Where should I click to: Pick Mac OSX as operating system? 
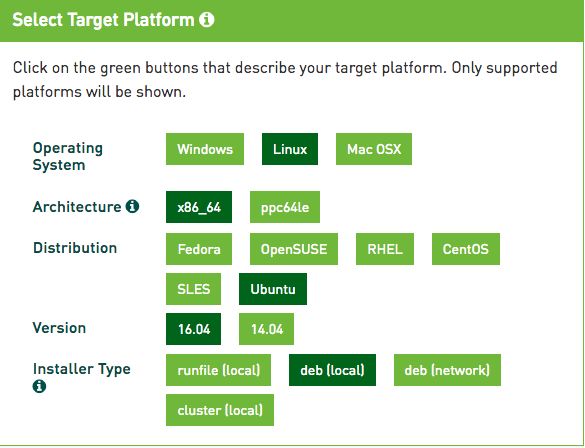[x=374, y=149]
